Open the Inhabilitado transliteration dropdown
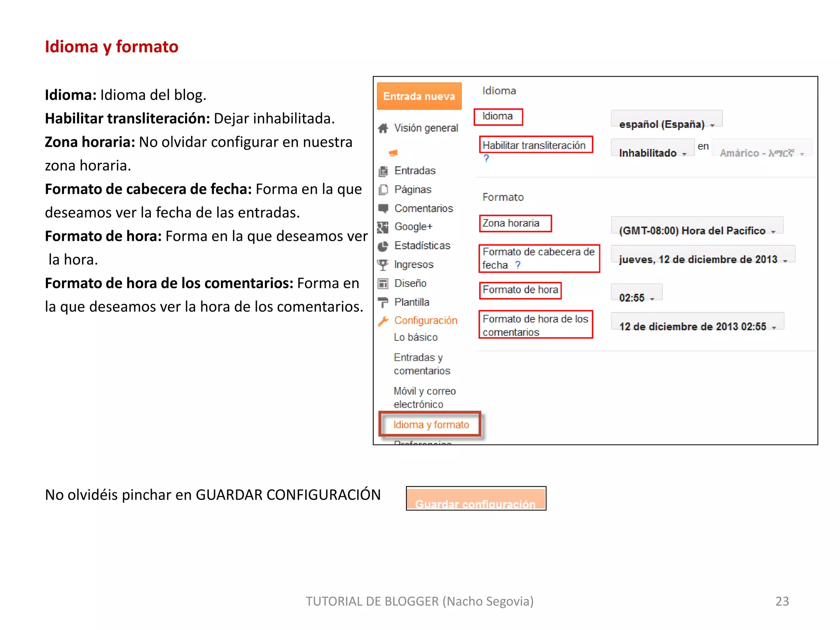The height and width of the screenshot is (630, 840). click(652, 148)
